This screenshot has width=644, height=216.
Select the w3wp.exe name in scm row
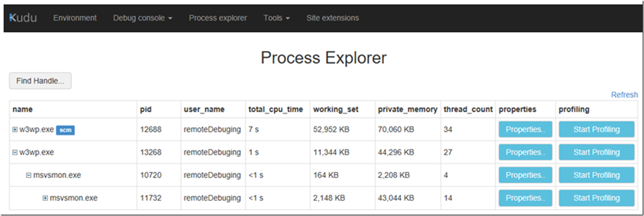tap(36, 129)
